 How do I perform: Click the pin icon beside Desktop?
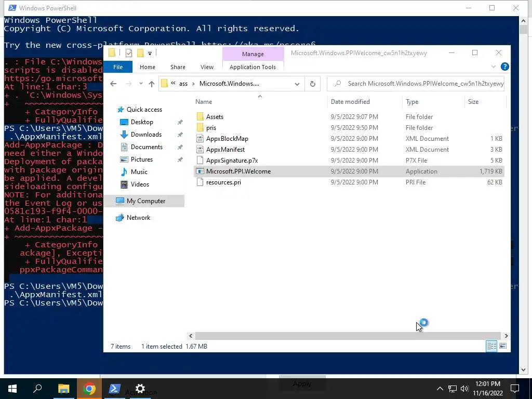click(x=180, y=122)
